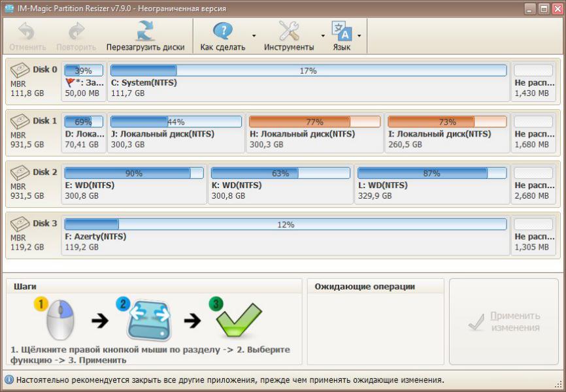This screenshot has height=392, width=566.
Task: Select the C: System(NTFS) partition
Action: pyautogui.click(x=308, y=82)
